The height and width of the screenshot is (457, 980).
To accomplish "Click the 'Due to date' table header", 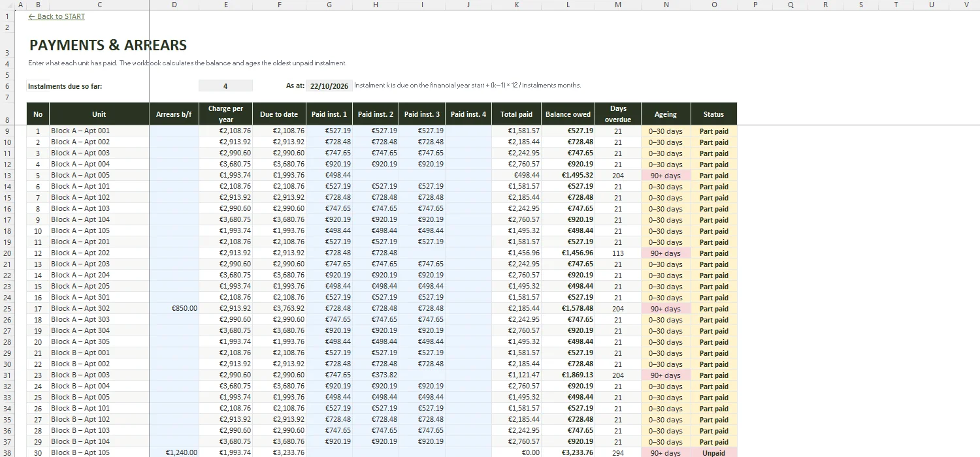I will click(279, 114).
